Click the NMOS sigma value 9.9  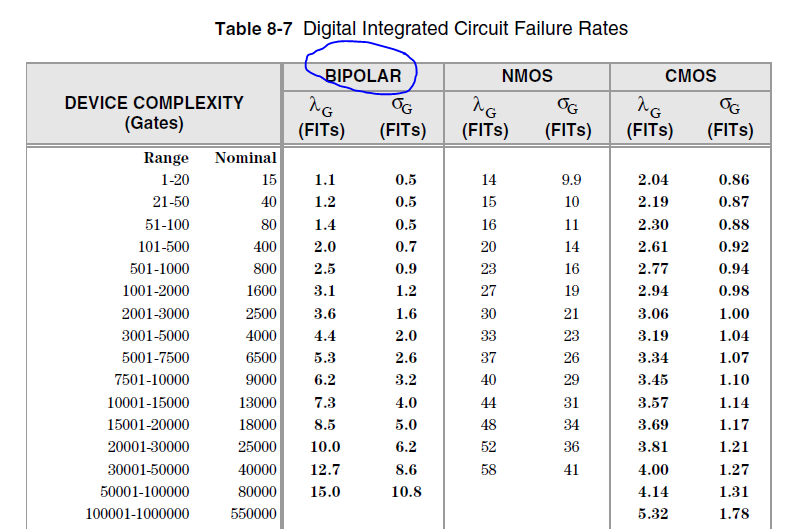(571, 180)
